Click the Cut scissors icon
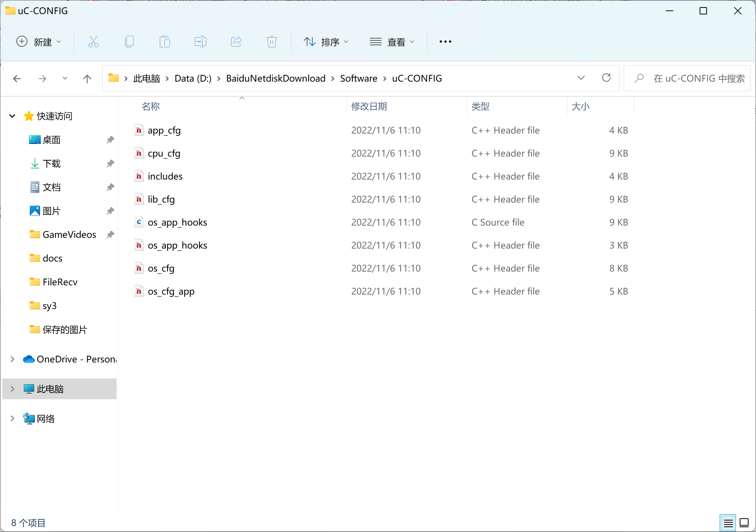756x532 pixels. [93, 42]
